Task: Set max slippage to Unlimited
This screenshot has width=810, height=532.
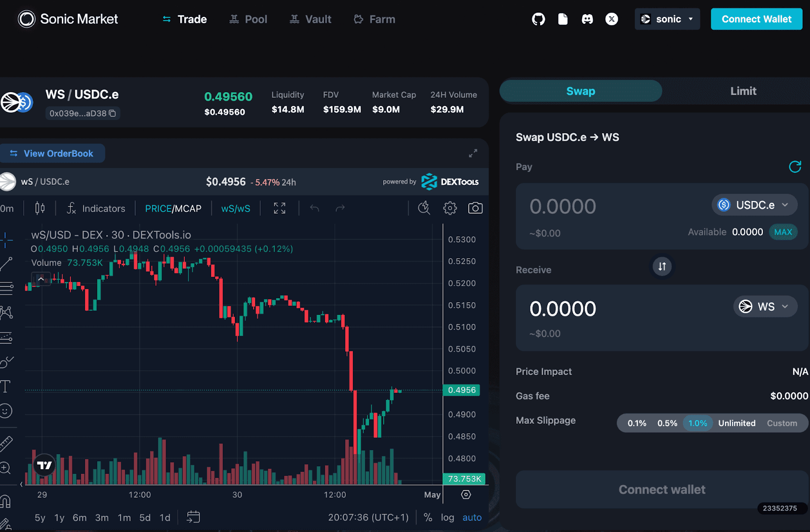Action: [737, 423]
